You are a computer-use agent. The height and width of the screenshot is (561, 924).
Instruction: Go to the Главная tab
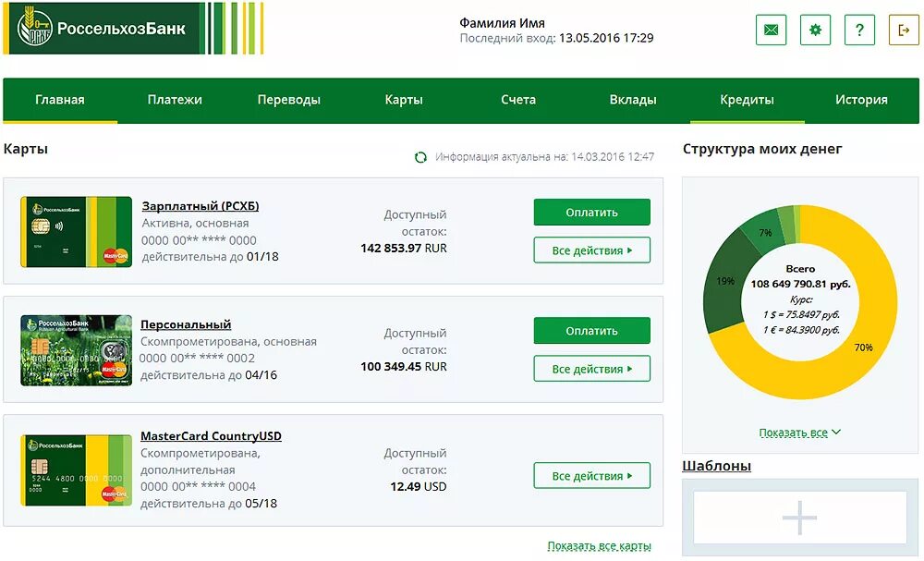59,100
